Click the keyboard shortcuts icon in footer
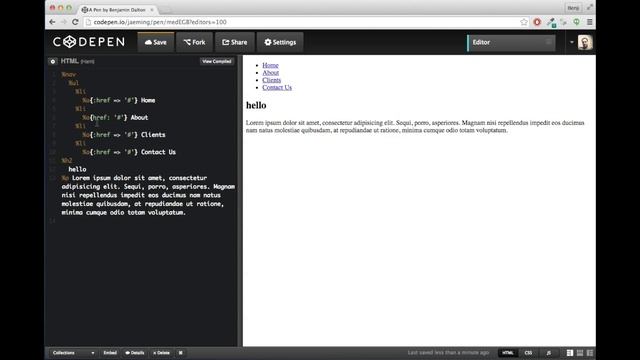This screenshot has width=640, height=360. [x=180, y=353]
